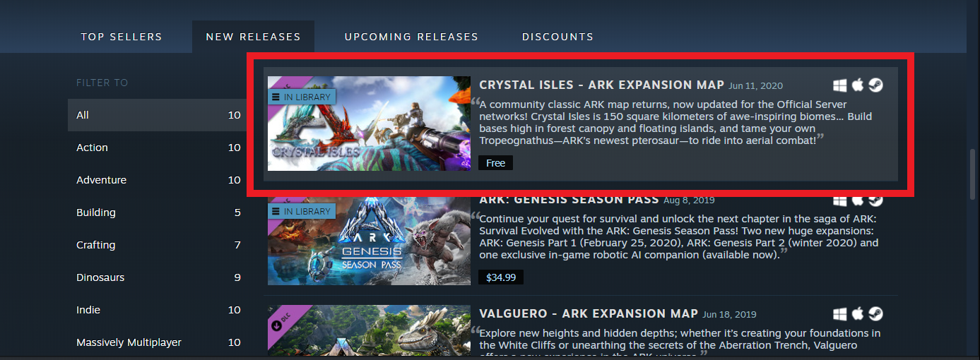Click Windows icon on Crystal Isles row

[x=839, y=85]
